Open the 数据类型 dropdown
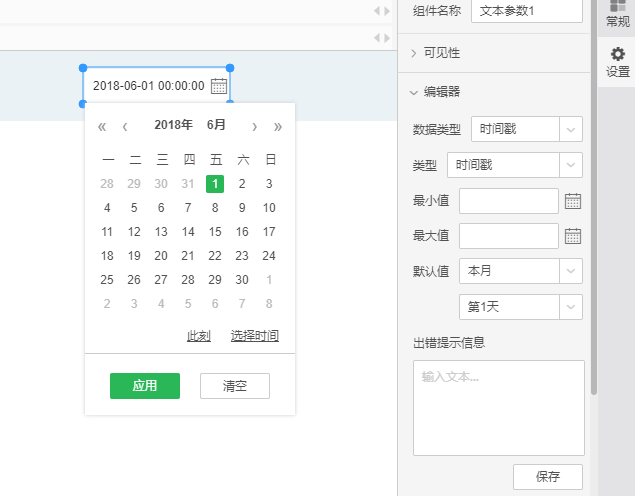 pyautogui.click(x=526, y=129)
